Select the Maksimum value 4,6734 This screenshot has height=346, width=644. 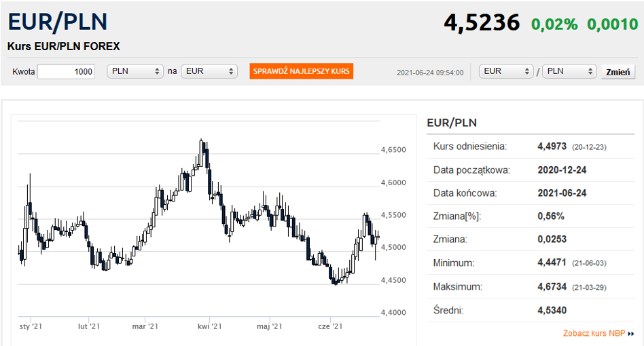click(552, 287)
